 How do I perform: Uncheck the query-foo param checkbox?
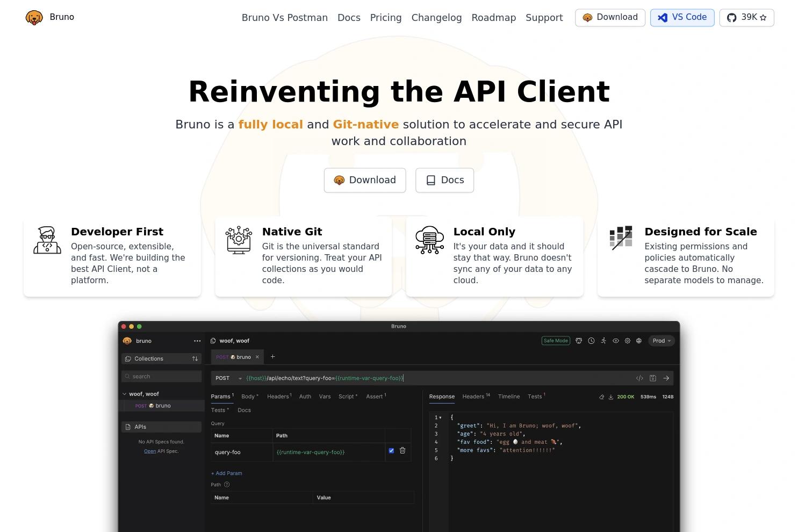click(x=391, y=451)
